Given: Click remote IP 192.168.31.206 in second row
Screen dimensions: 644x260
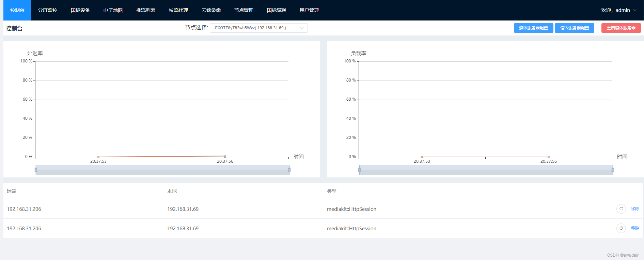Looking at the screenshot, I should (24, 229).
